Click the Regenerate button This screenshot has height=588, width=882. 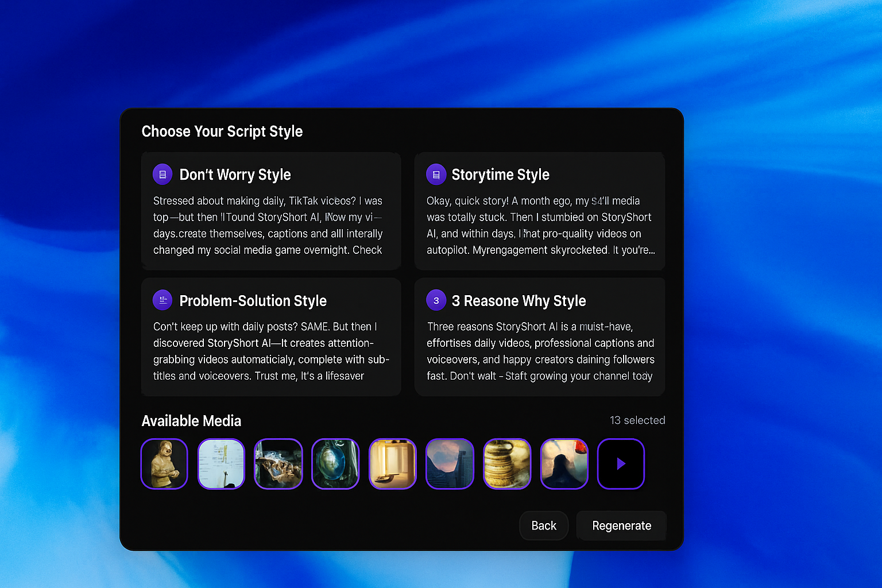(x=621, y=525)
